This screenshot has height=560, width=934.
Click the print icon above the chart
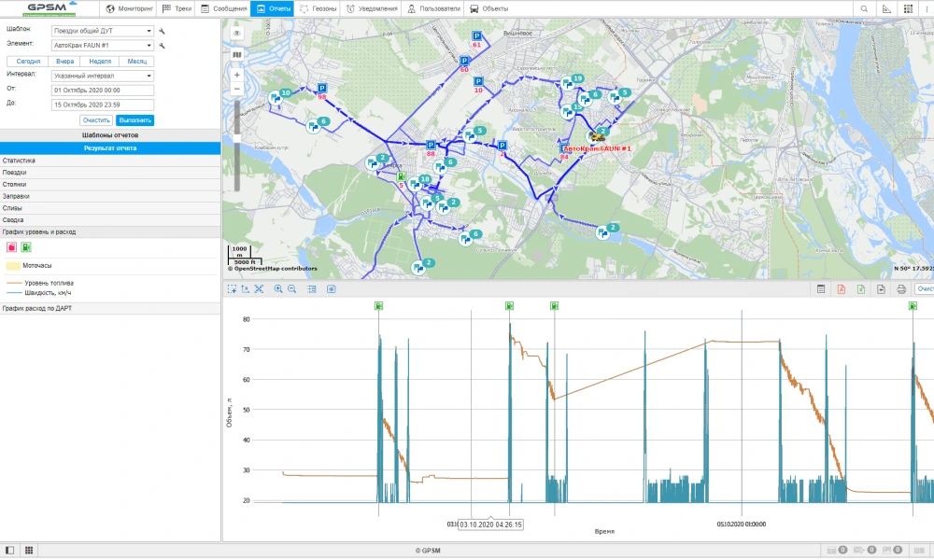coord(901,289)
